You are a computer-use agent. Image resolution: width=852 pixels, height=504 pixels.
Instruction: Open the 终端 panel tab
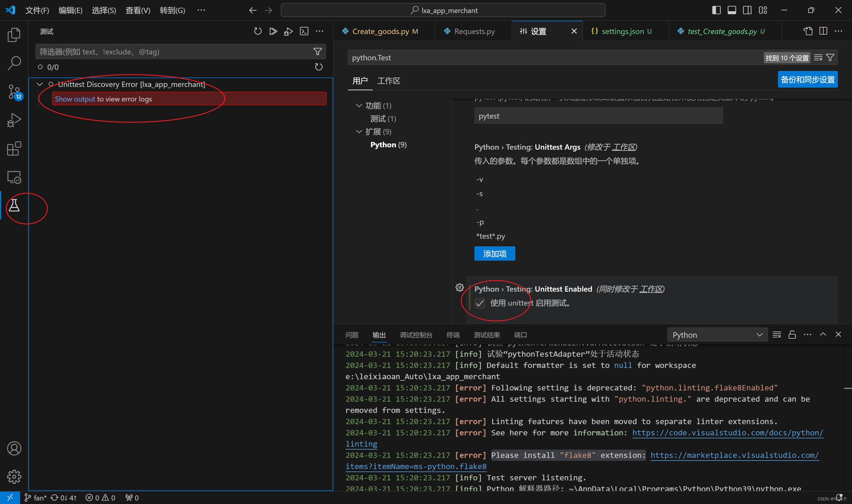click(x=453, y=335)
